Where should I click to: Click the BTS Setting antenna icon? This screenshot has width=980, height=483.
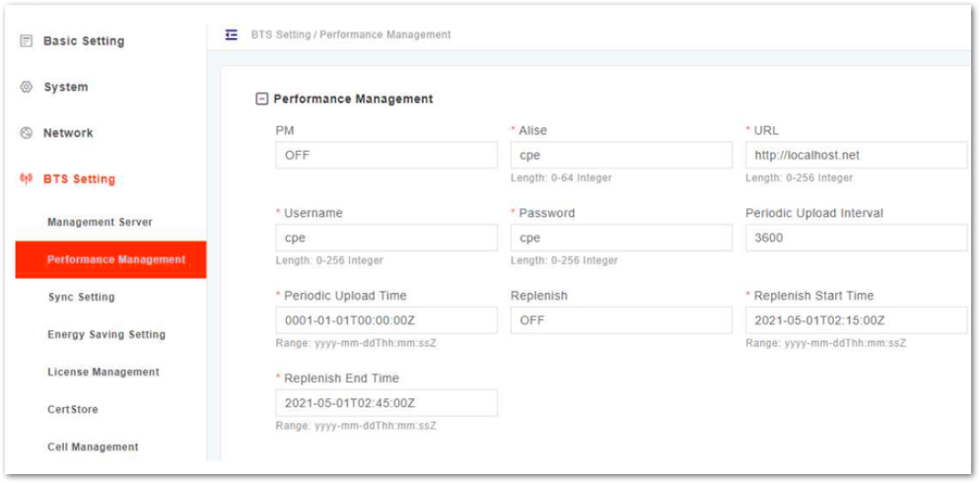(26, 179)
